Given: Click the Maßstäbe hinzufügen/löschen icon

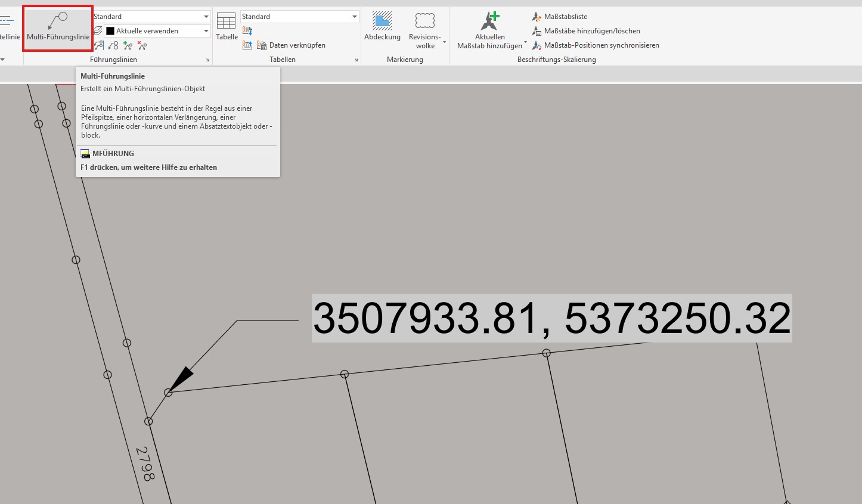Looking at the screenshot, I should (x=537, y=31).
